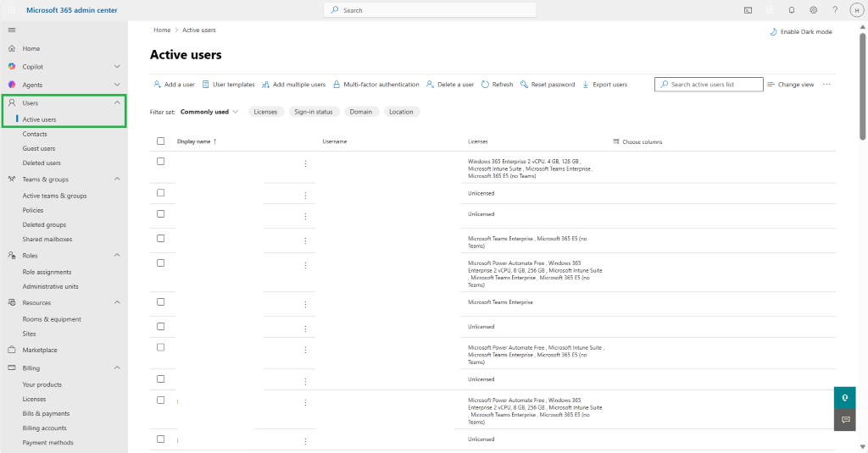Collapse the Users nav section chevron
The width and height of the screenshot is (868, 453).
click(117, 103)
